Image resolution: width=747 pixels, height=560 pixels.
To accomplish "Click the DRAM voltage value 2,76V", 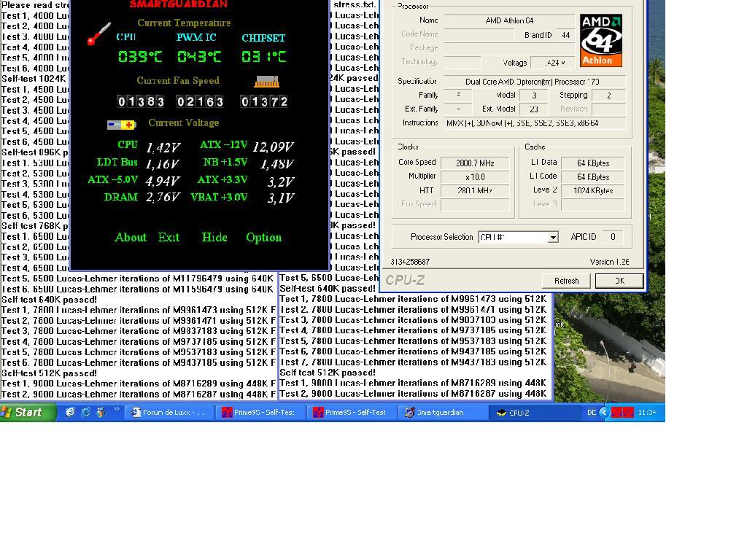I will [163, 198].
